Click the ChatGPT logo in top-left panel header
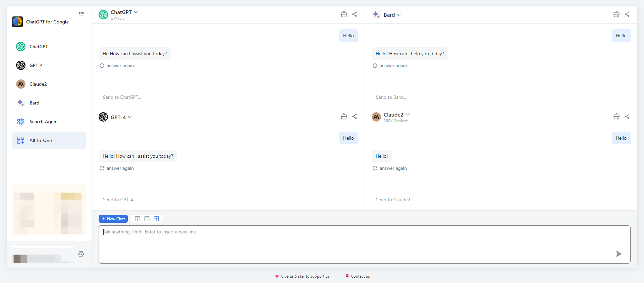This screenshot has height=283, width=644. click(x=103, y=14)
